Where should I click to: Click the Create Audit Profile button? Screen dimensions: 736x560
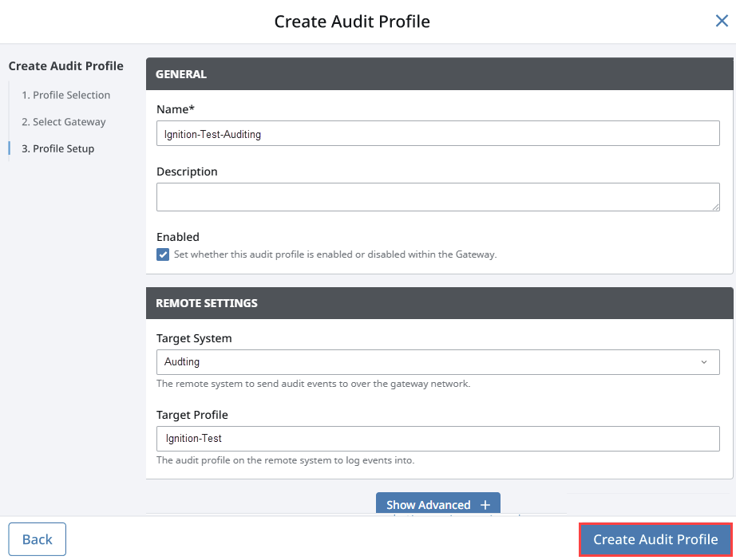click(655, 540)
